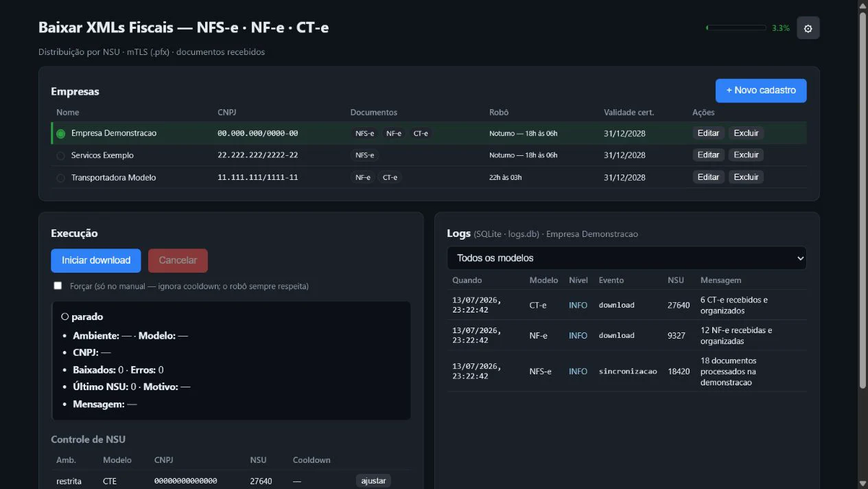The height and width of the screenshot is (489, 868).
Task: Open the Todos os modelos dropdown
Action: 626,258
